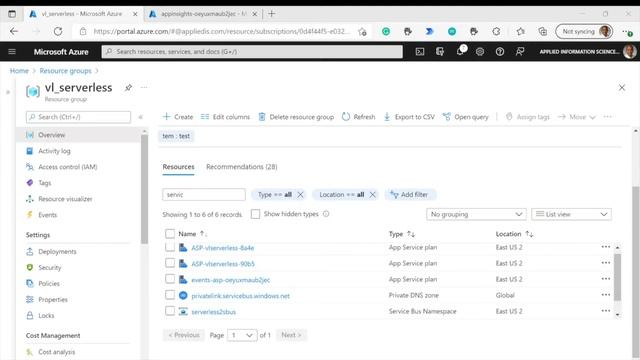Click Add filter

pos(410,195)
